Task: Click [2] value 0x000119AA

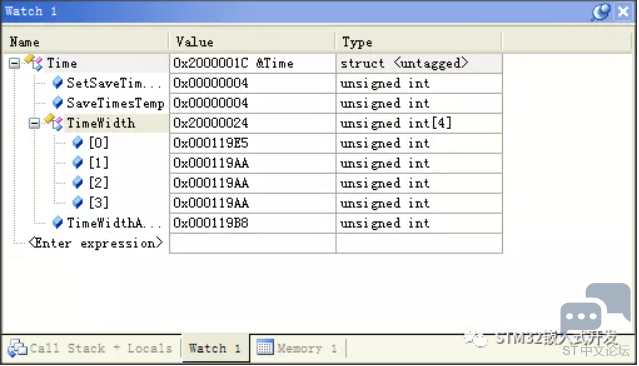Action: (x=211, y=183)
